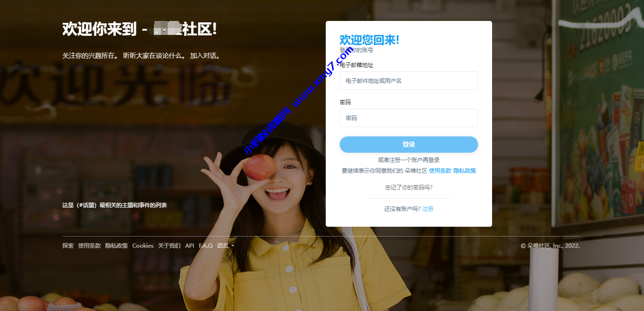
Task: Click F.A.Q in the footer
Action: click(205, 245)
